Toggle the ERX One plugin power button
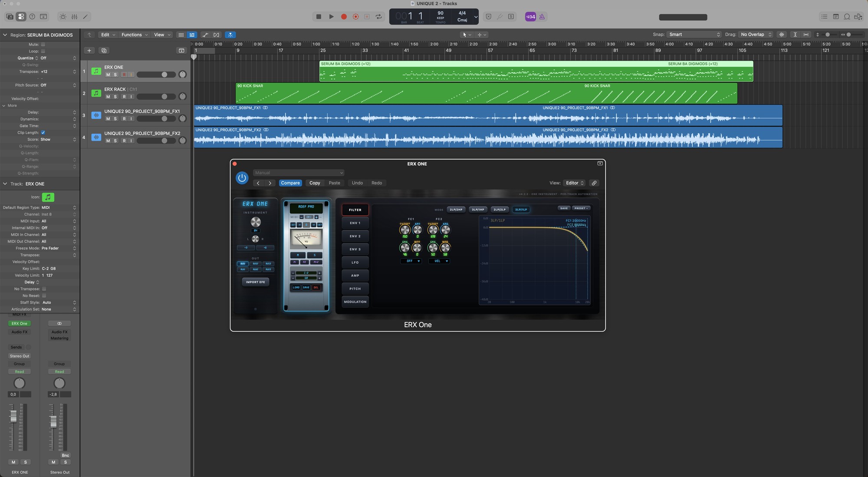Image resolution: width=868 pixels, height=477 pixels. tap(242, 178)
